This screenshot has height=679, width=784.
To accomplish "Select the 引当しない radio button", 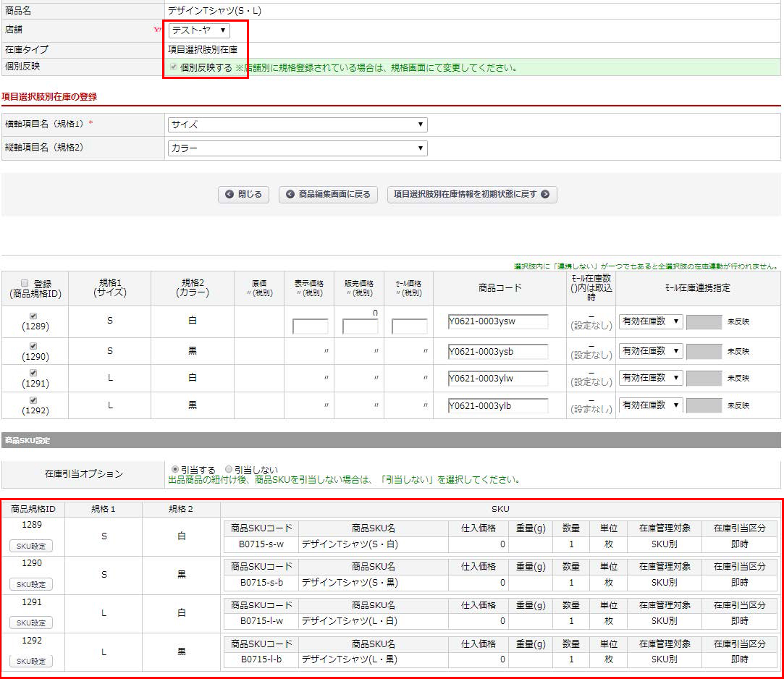I will pyautogui.click(x=229, y=470).
